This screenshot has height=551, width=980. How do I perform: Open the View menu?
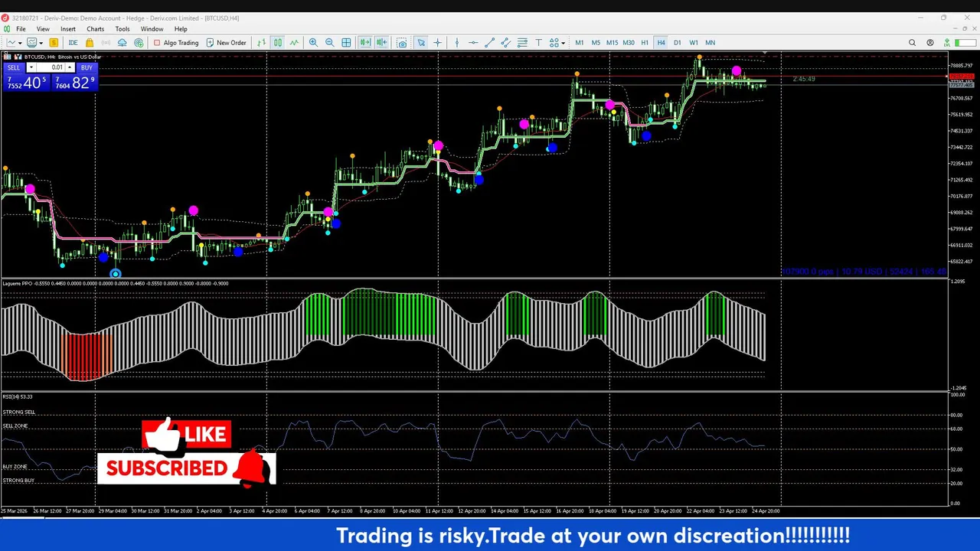click(x=43, y=29)
